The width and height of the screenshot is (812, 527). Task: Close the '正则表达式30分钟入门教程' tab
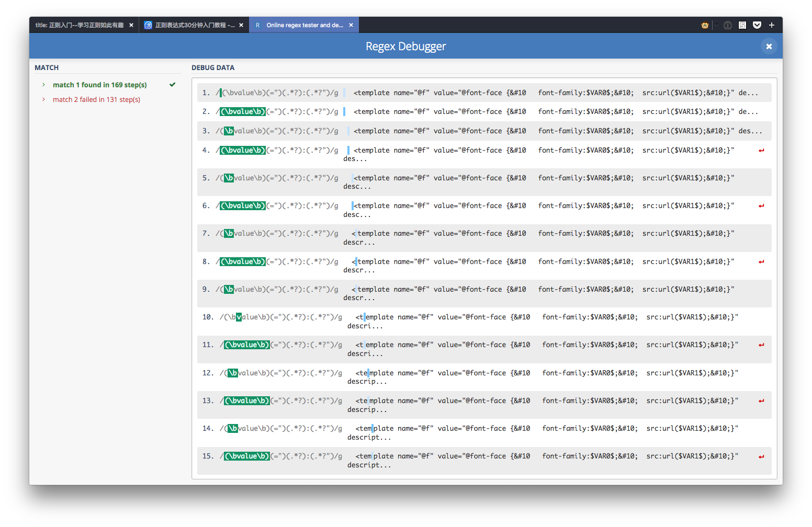(x=241, y=25)
